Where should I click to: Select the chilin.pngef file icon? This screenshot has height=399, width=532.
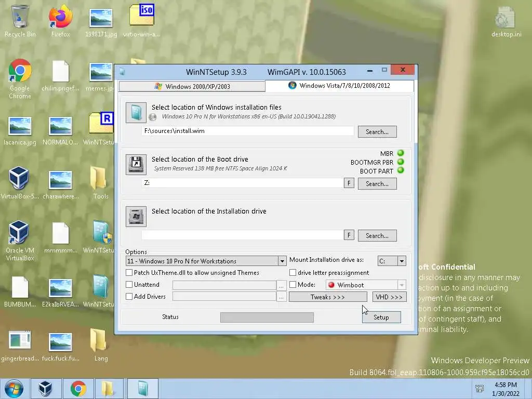60,75
